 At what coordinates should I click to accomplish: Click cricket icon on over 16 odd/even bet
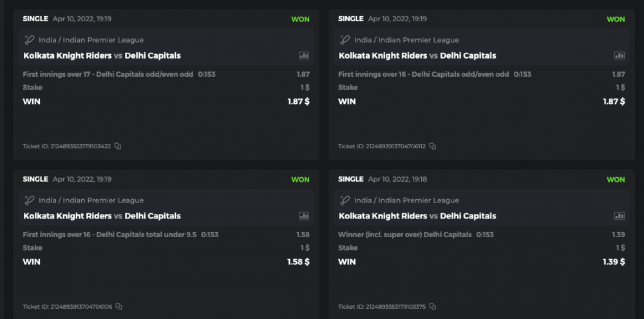point(345,40)
